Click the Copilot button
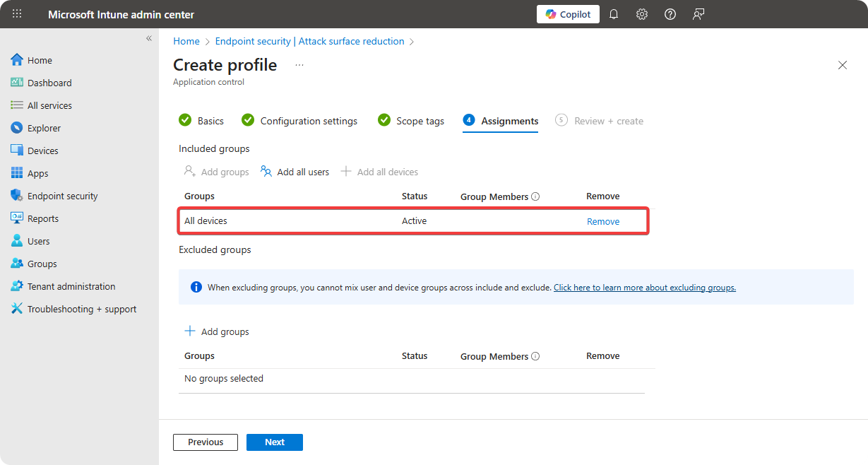The width and height of the screenshot is (868, 465). coord(568,14)
